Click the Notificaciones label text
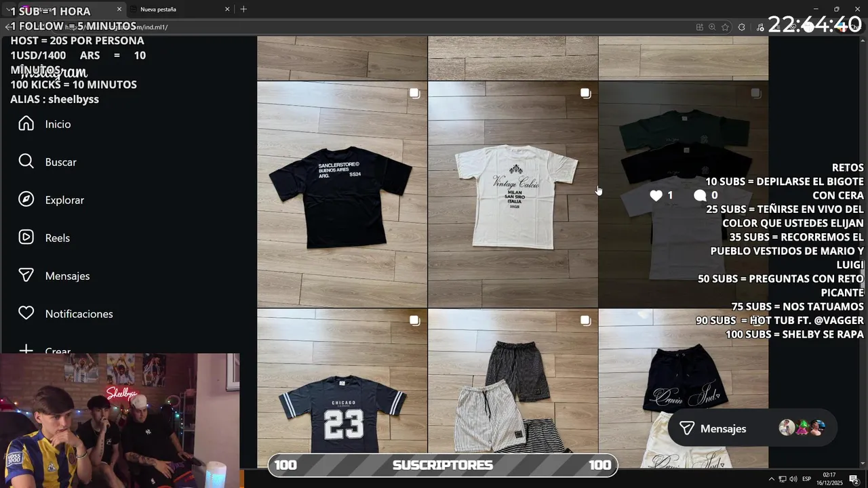Viewport: 868px width, 488px height. (x=79, y=314)
